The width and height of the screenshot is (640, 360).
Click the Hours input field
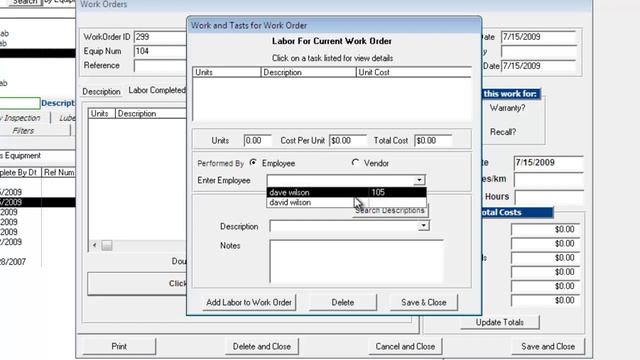tap(549, 197)
